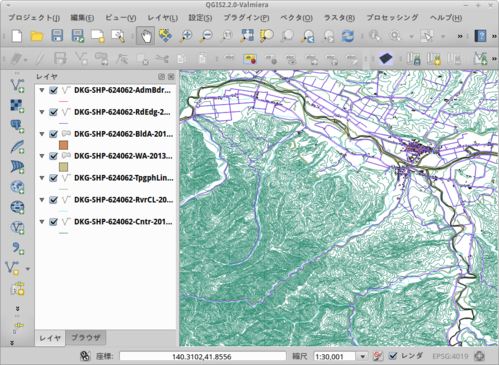Zoom to full extent icon
Viewport: 499px width, 365px height.
247,36
